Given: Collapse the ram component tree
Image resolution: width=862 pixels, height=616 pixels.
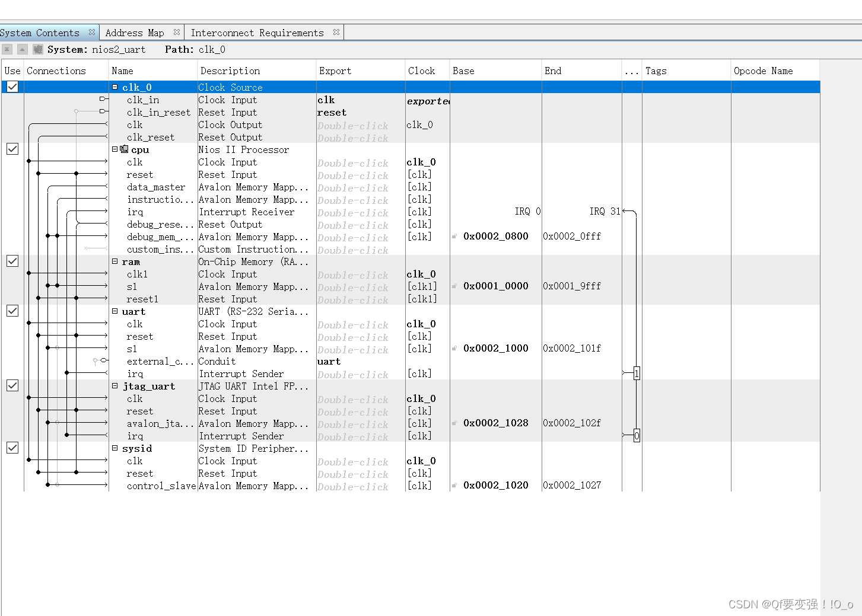Looking at the screenshot, I should (x=115, y=261).
